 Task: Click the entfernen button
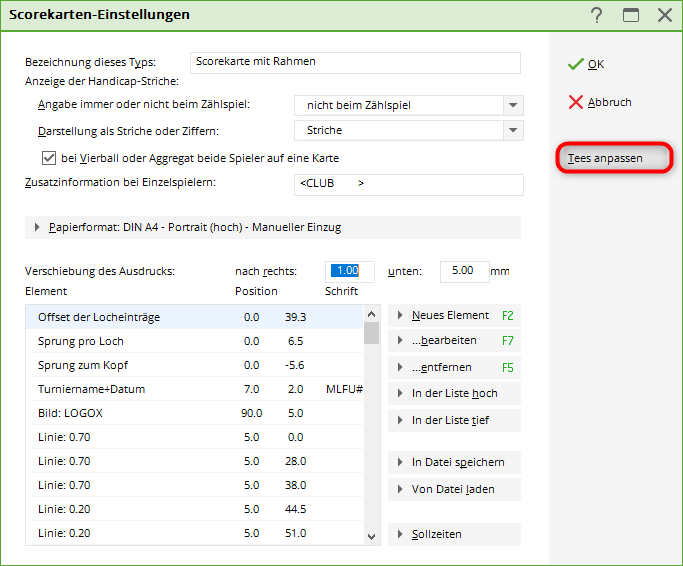453,367
